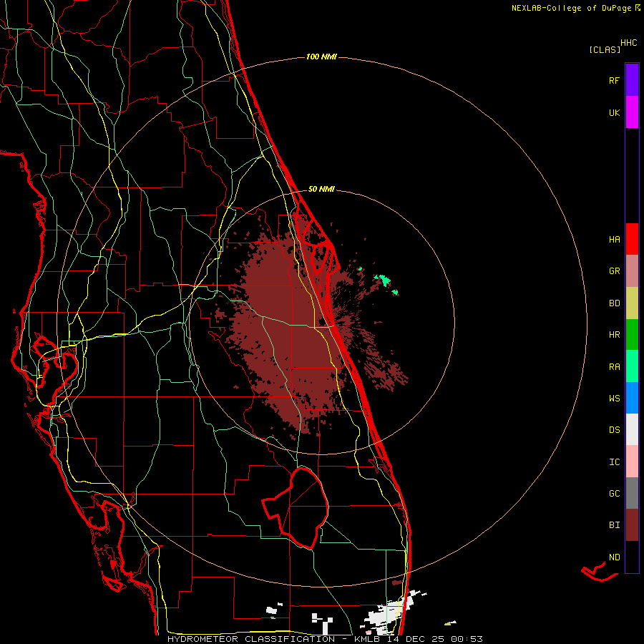Click the large biological echo around the radar

tap(288, 324)
